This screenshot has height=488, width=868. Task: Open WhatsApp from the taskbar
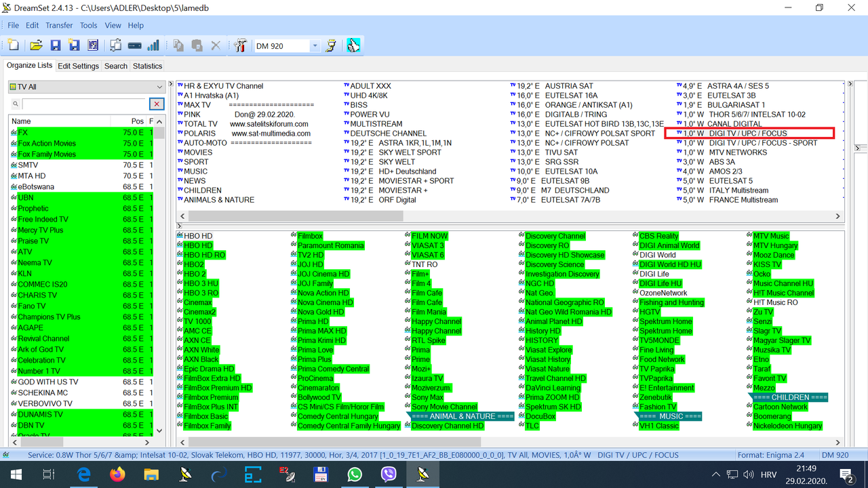pos(355,475)
